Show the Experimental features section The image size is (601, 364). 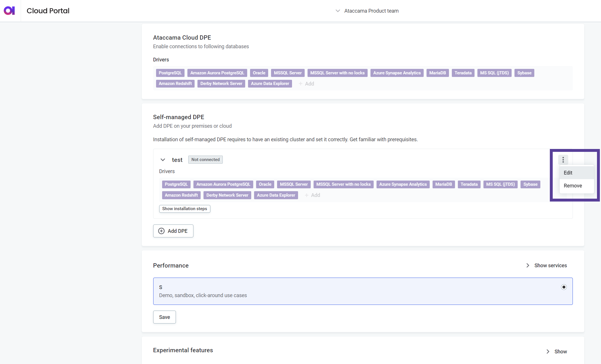(x=560, y=351)
